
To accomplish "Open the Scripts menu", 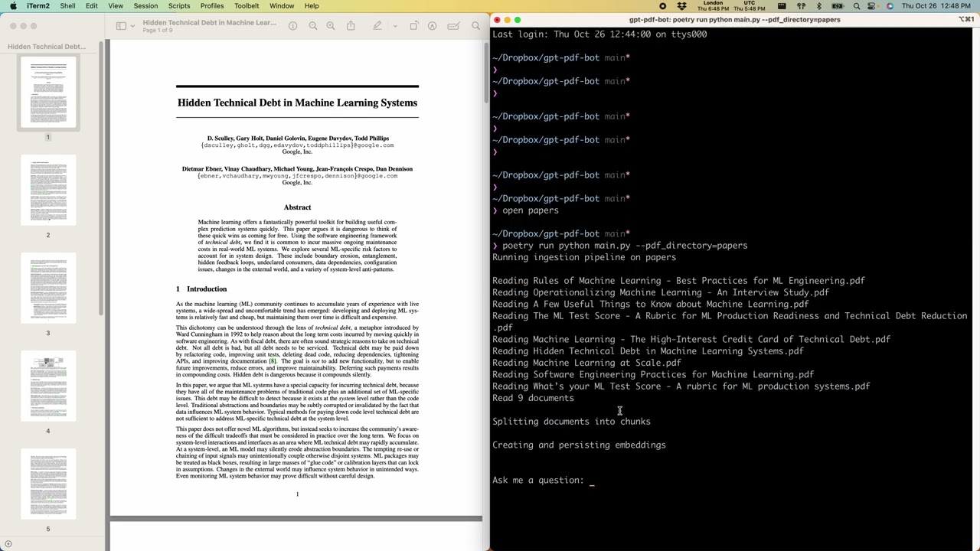I will coord(179,6).
